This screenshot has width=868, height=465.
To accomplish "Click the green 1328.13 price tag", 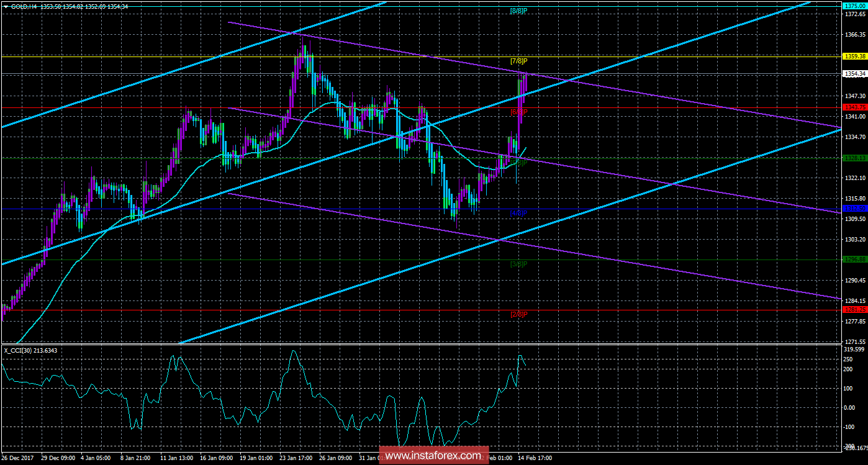I will coord(854,158).
